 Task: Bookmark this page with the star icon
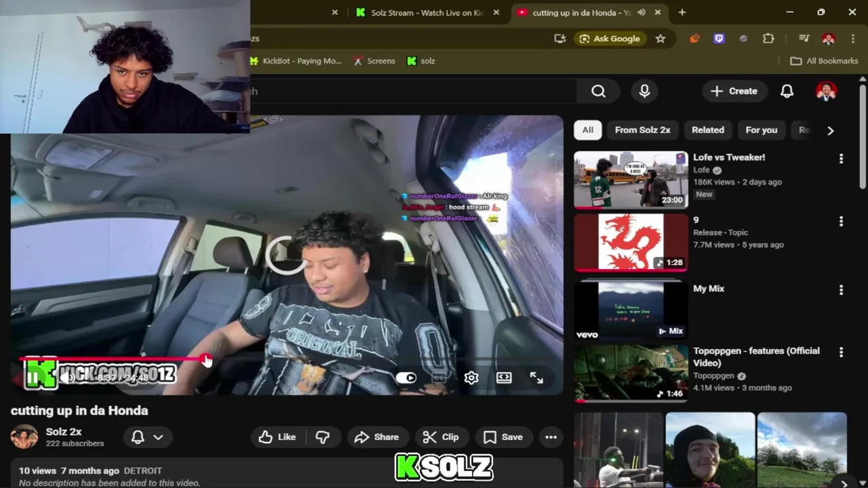[x=660, y=39]
